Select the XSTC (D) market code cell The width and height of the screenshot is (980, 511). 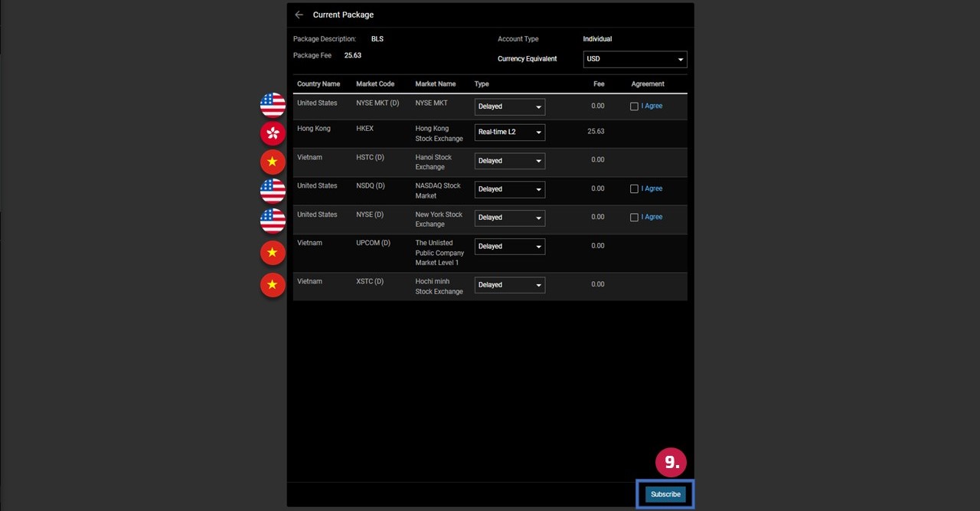[371, 281]
